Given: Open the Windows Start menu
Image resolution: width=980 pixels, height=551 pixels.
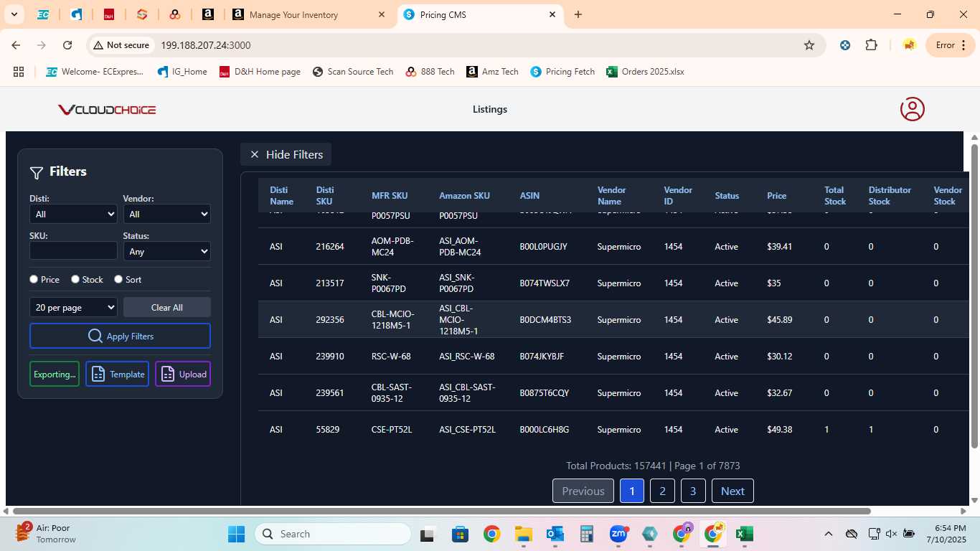Looking at the screenshot, I should (x=236, y=534).
